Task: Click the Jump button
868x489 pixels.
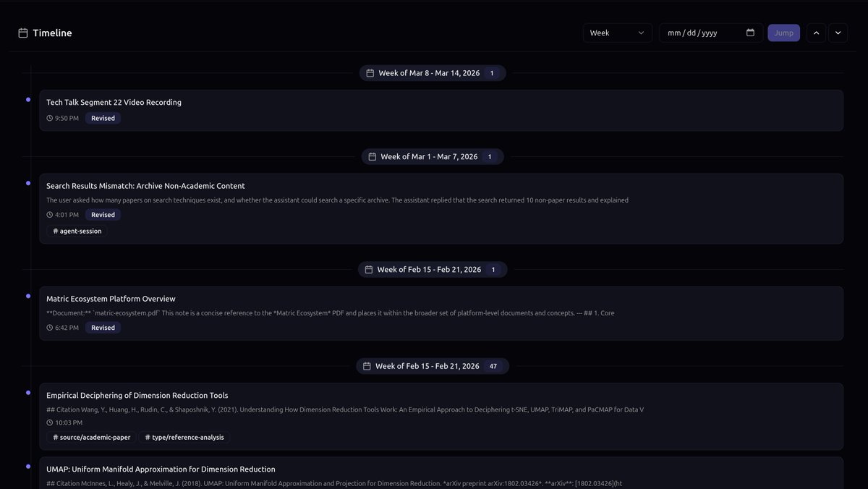Action: tap(783, 33)
